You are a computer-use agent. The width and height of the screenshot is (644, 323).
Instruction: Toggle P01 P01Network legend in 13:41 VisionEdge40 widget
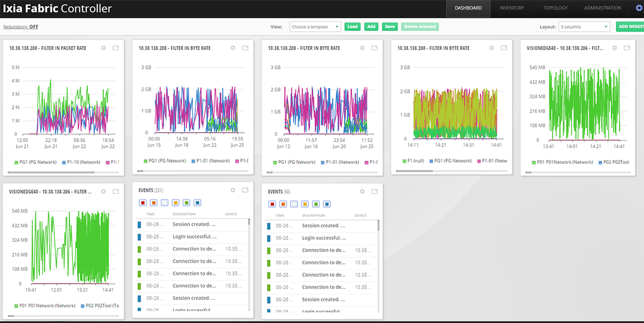[x=562, y=162]
